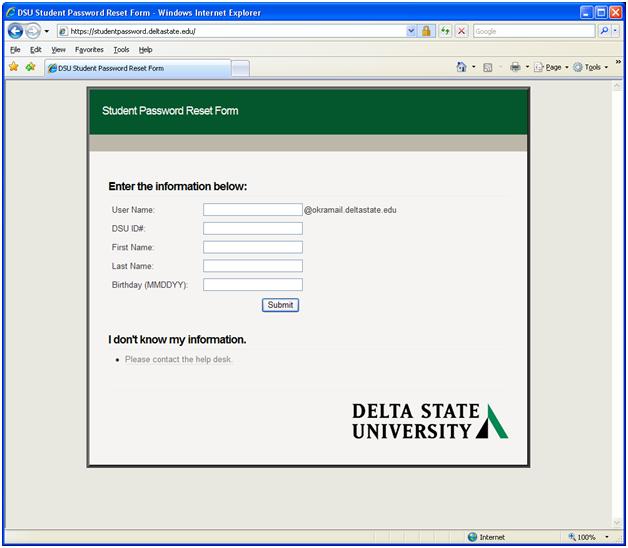Expand the address bar history dropdown

click(x=411, y=31)
